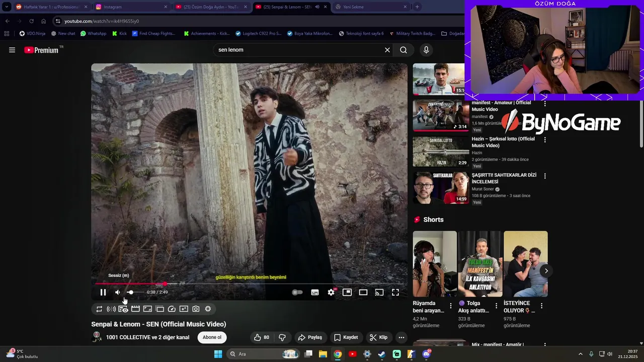644x362 pixels.
Task: Enable the loop icon below the video
Action: (x=99, y=309)
